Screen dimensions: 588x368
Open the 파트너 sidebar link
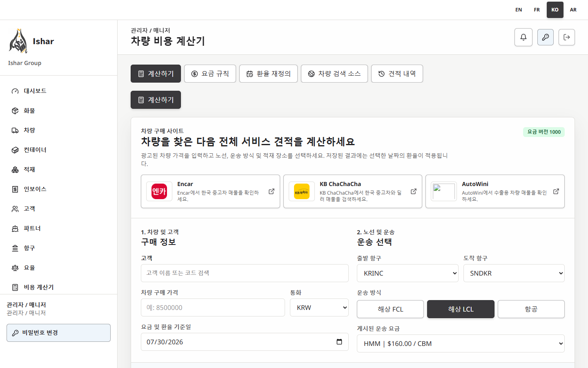58,229
